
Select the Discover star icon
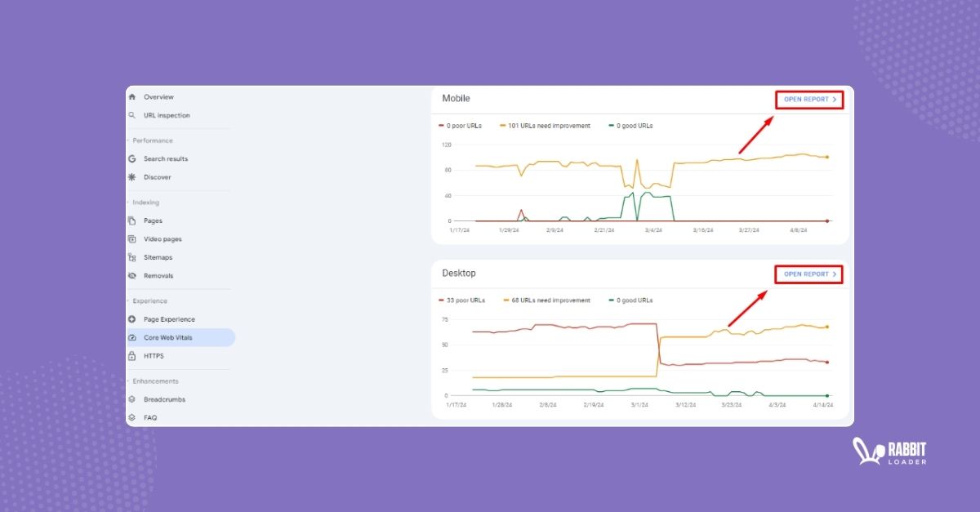[132, 176]
